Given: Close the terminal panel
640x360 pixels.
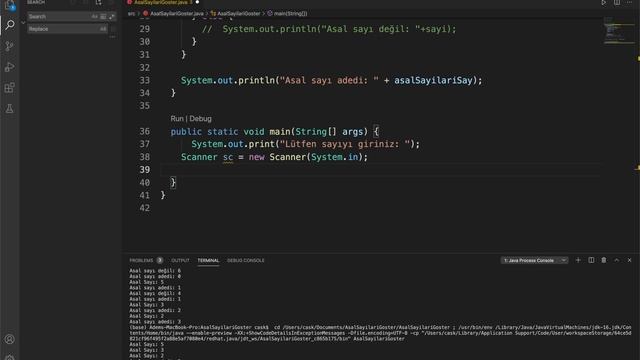Looking at the screenshot, I should tap(629, 260).
